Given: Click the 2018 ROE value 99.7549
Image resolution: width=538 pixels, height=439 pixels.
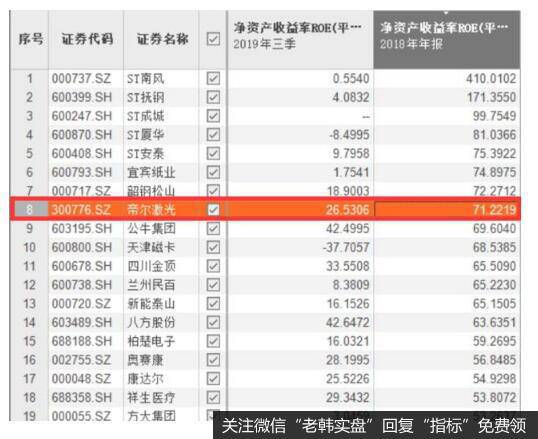Looking at the screenshot, I should tap(494, 116).
